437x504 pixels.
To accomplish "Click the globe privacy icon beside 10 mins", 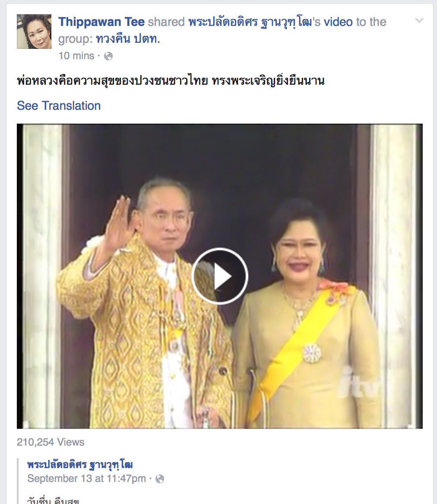I will [x=108, y=56].
